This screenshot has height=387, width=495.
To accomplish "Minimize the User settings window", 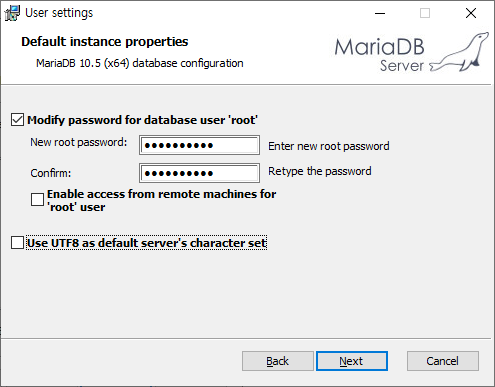I will (380, 13).
